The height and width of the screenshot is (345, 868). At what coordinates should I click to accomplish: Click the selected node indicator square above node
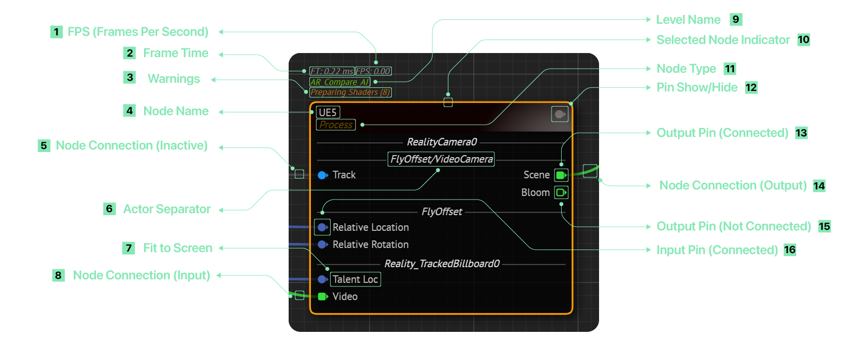pyautogui.click(x=448, y=103)
